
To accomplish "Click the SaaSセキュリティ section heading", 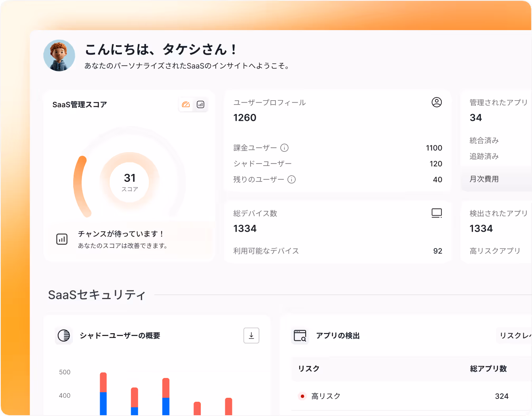I will 97,295.
